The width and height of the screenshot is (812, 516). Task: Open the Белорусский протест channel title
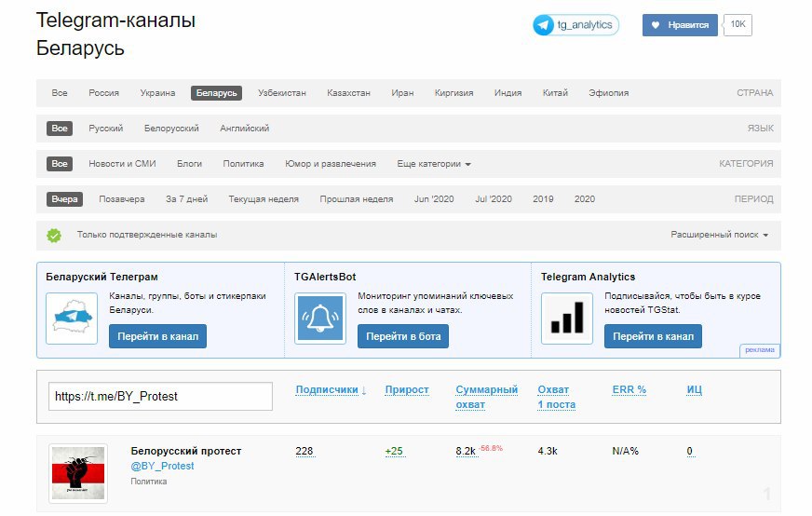point(186,451)
